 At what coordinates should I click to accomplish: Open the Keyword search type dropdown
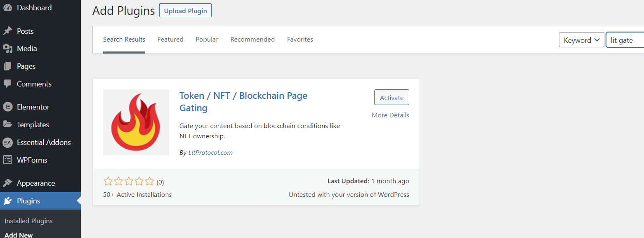581,40
